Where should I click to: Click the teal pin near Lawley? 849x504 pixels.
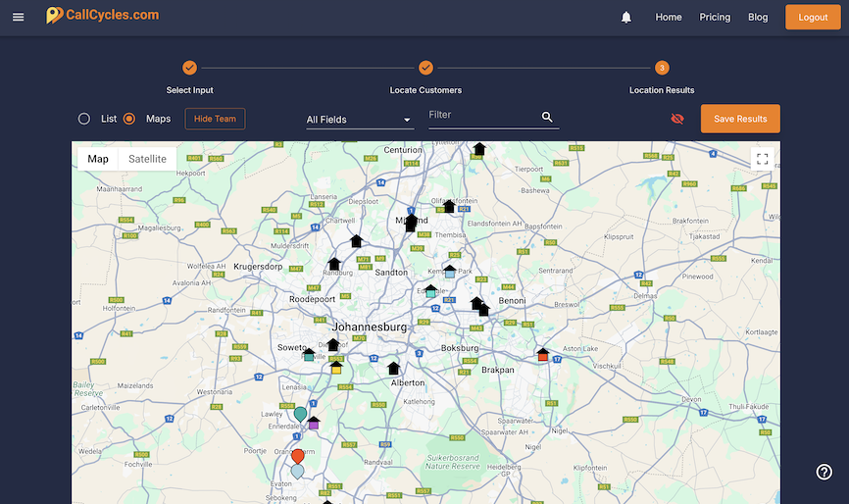click(x=300, y=414)
